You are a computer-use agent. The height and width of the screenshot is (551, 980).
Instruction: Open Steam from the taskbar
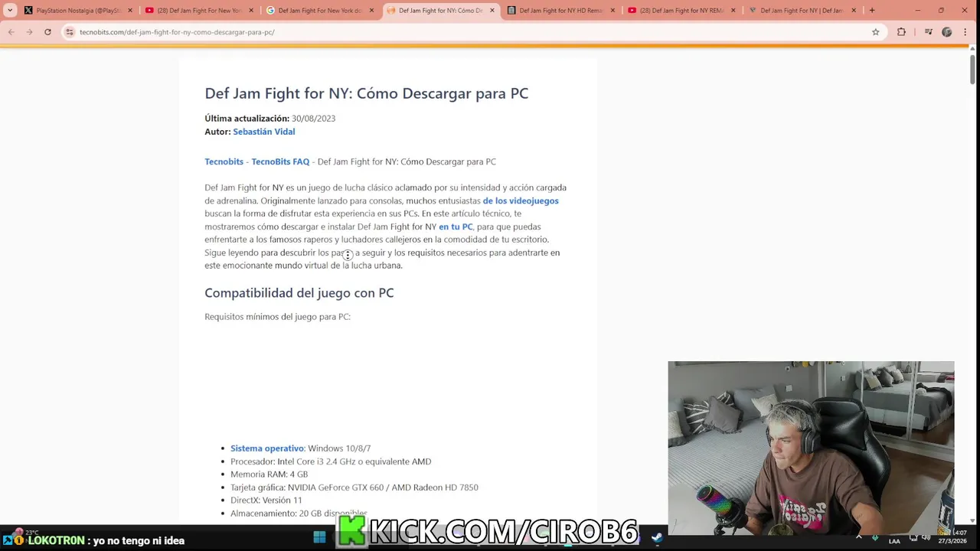(x=657, y=537)
